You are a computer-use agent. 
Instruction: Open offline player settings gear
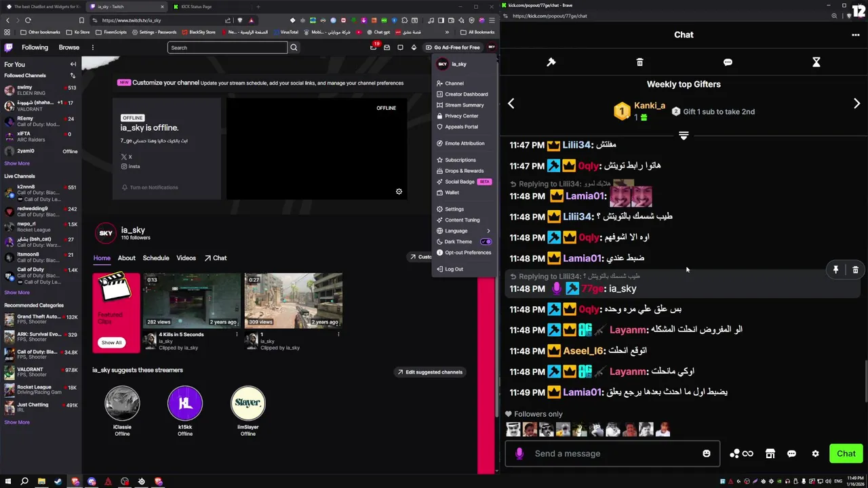pos(399,192)
